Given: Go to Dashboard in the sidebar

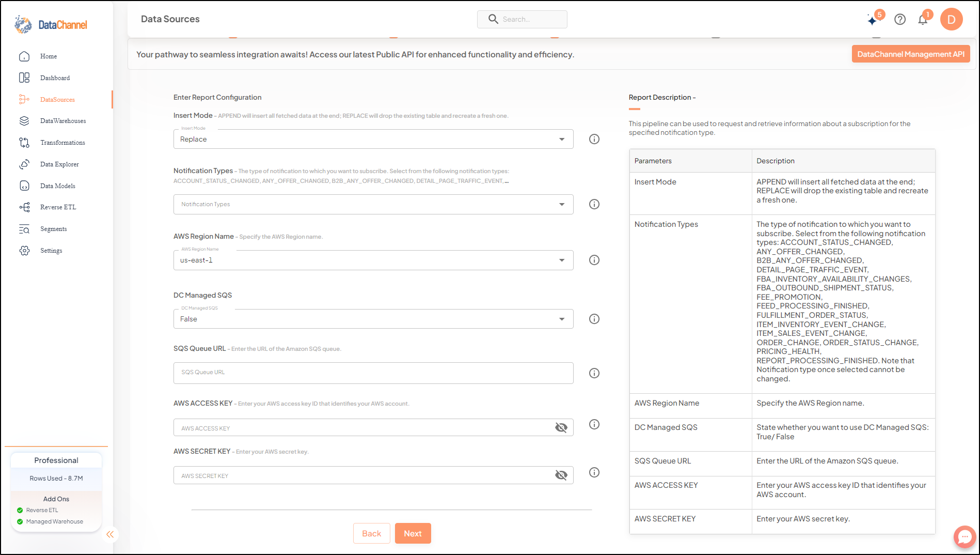Looking at the screenshot, I should [55, 78].
